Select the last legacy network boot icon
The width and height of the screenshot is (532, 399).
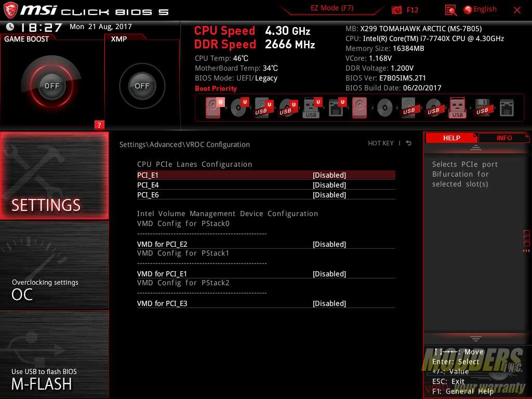pos(507,108)
